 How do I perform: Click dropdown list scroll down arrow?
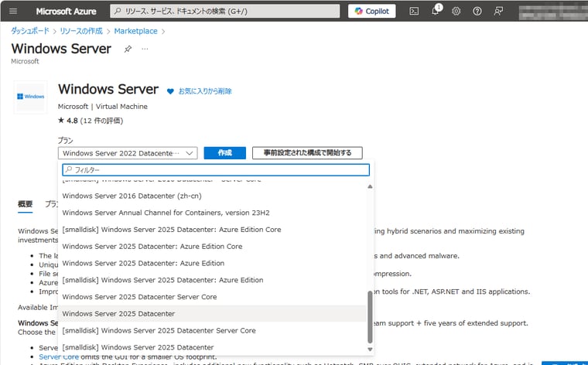(x=370, y=350)
